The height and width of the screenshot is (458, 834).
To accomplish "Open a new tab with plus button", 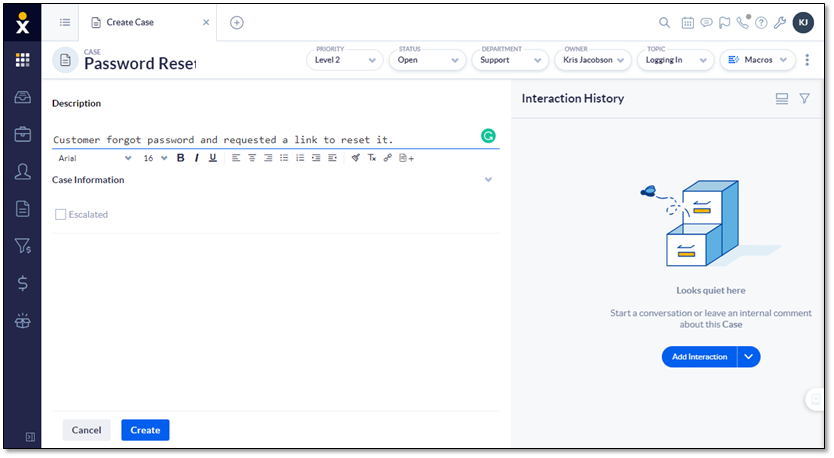I will (237, 23).
